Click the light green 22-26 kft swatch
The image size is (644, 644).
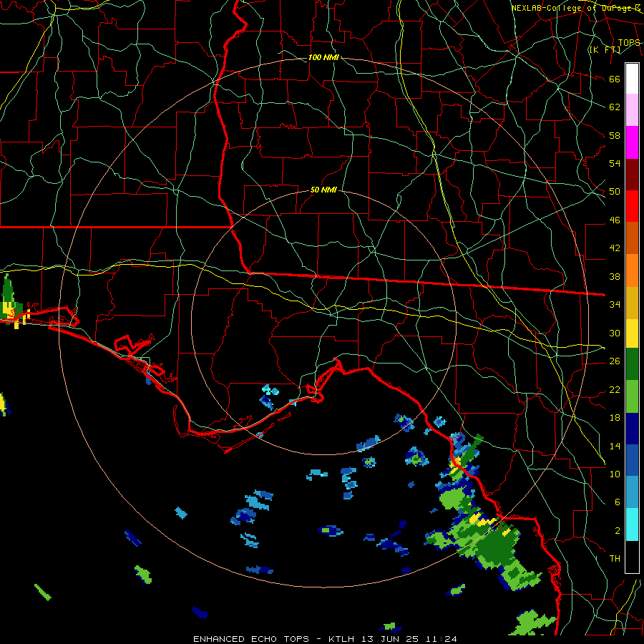tap(632, 396)
